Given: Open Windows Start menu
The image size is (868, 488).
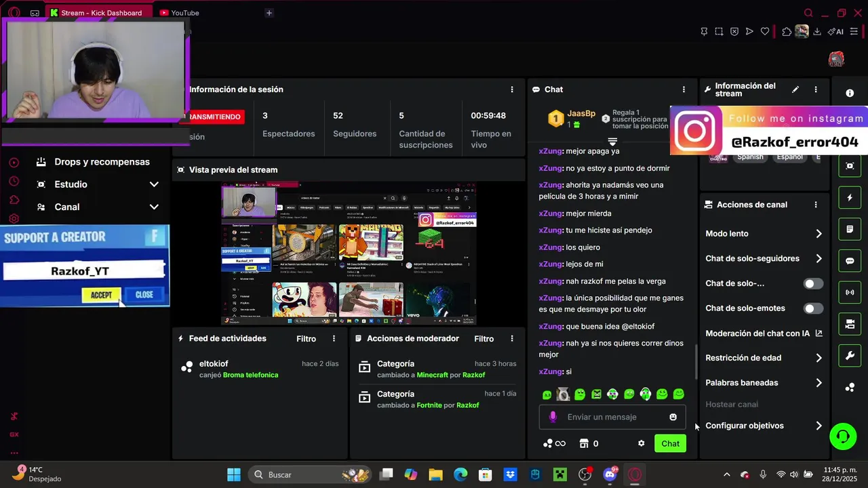Looking at the screenshot, I should tap(233, 474).
